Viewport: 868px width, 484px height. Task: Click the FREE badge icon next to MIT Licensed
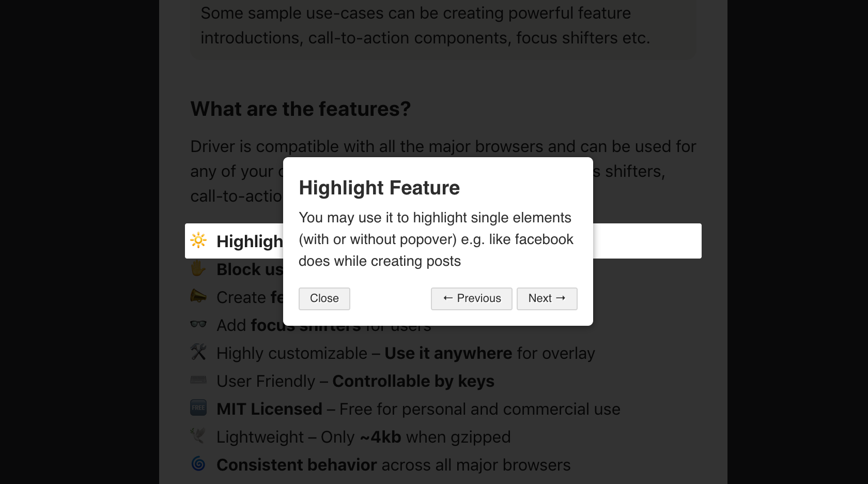(x=198, y=409)
